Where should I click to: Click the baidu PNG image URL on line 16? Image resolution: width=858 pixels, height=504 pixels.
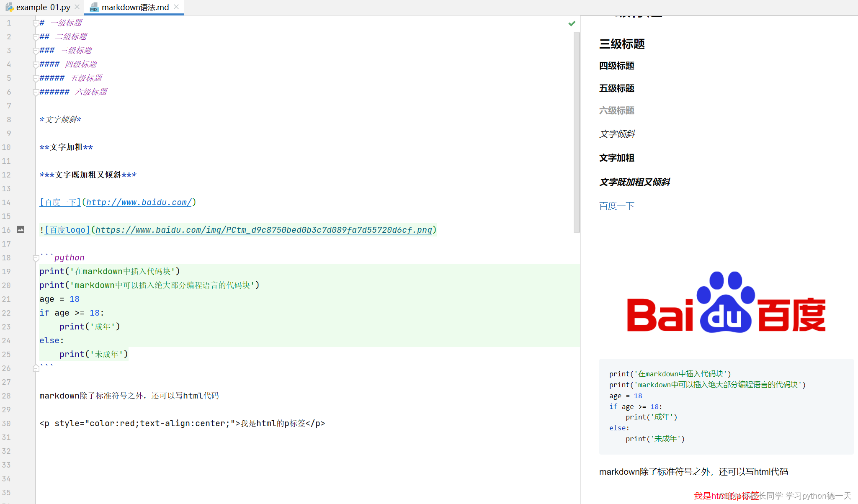point(264,230)
